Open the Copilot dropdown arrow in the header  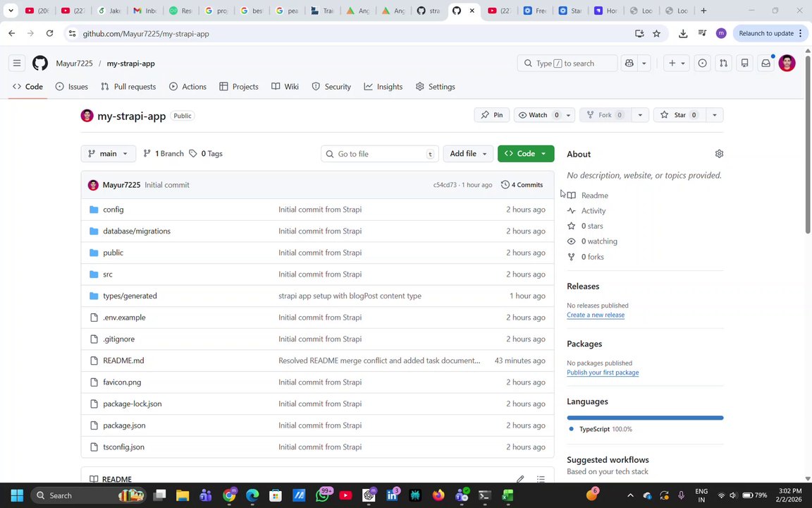pyautogui.click(x=644, y=64)
